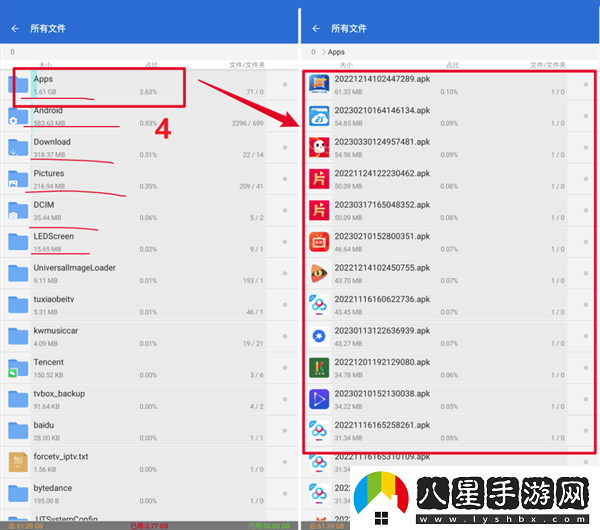Click icon of 20221214102447289.apk

coord(319,85)
